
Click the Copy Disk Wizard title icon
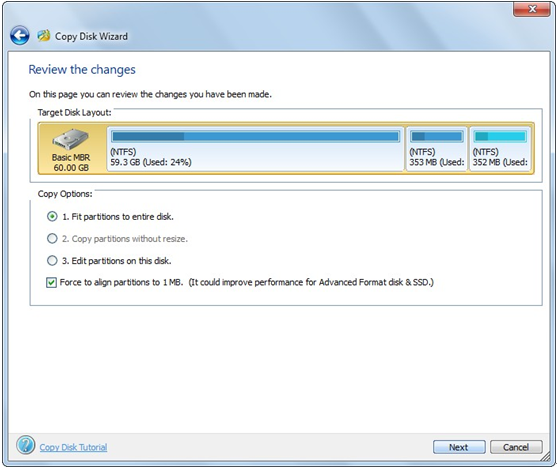pyautogui.click(x=44, y=36)
